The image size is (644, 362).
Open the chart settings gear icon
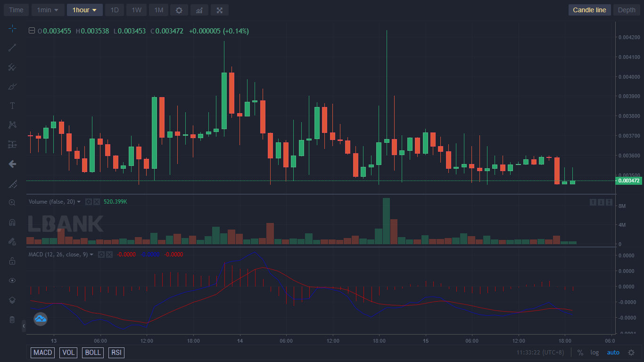(x=179, y=10)
